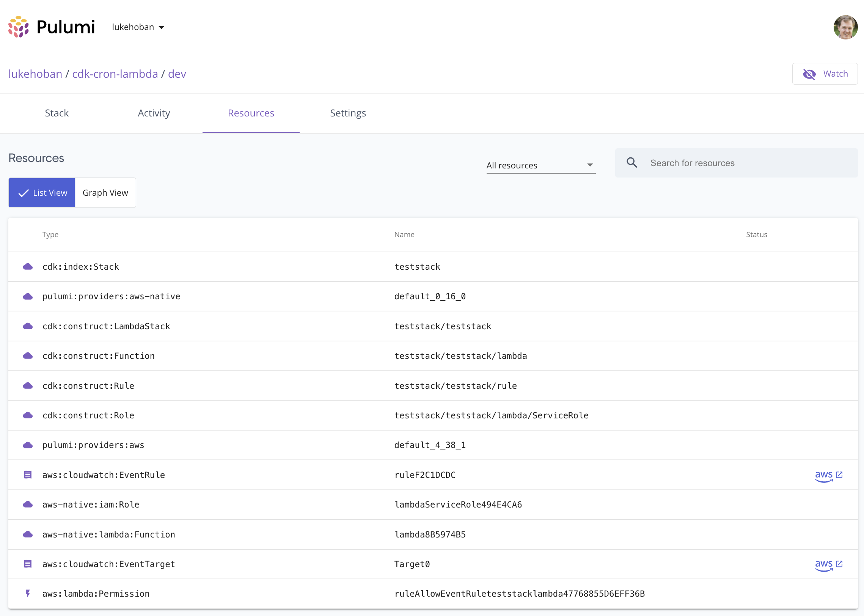864x616 pixels.
Task: Click the search magnifier icon
Action: [x=632, y=163]
